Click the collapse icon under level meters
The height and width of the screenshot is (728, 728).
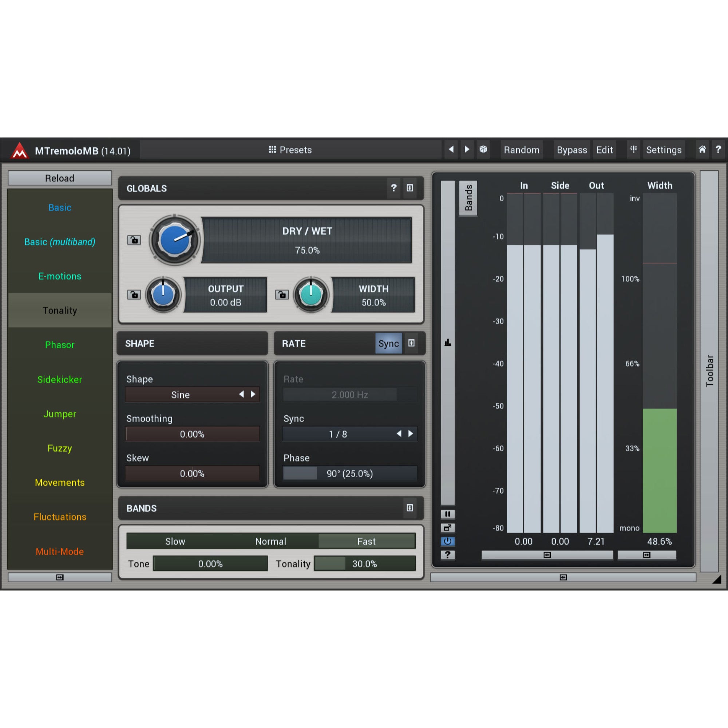547,555
